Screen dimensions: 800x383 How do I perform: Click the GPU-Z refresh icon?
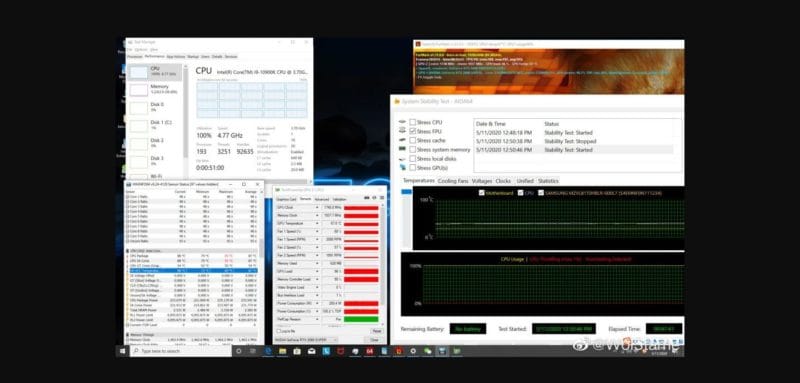click(374, 198)
